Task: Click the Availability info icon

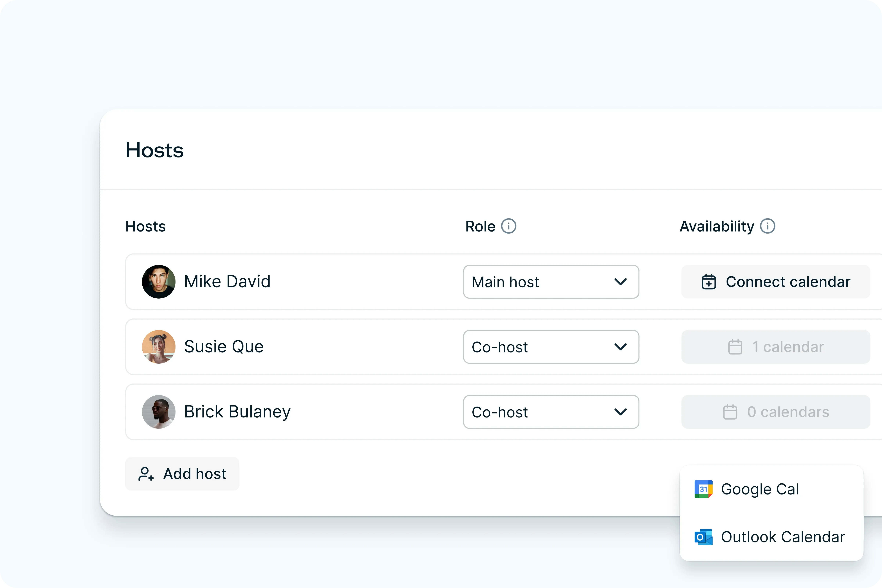Action: pos(767,226)
